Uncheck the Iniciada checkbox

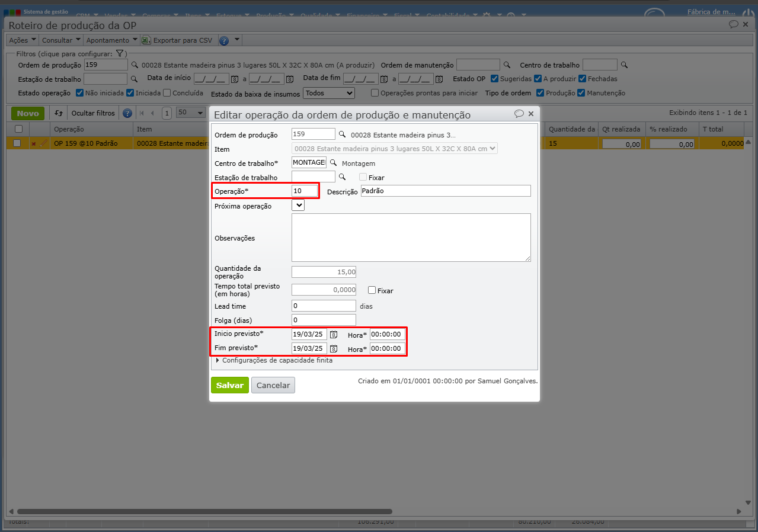click(x=130, y=92)
